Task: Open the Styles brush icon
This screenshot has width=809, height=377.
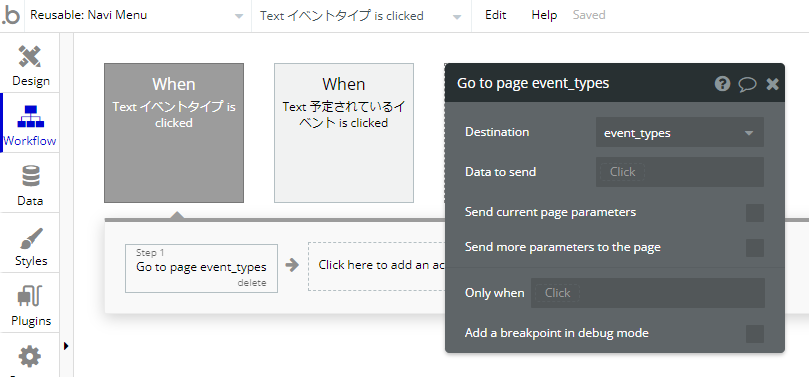Action: coord(30,237)
